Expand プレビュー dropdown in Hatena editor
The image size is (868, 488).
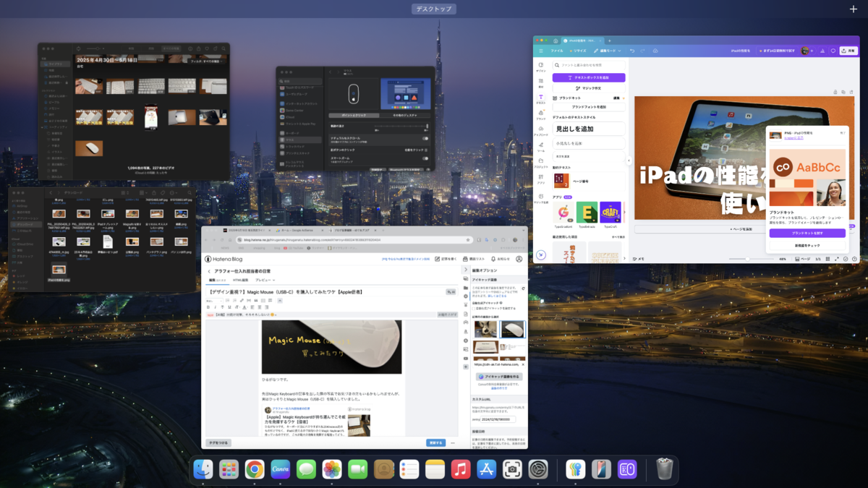pyautogui.click(x=265, y=280)
